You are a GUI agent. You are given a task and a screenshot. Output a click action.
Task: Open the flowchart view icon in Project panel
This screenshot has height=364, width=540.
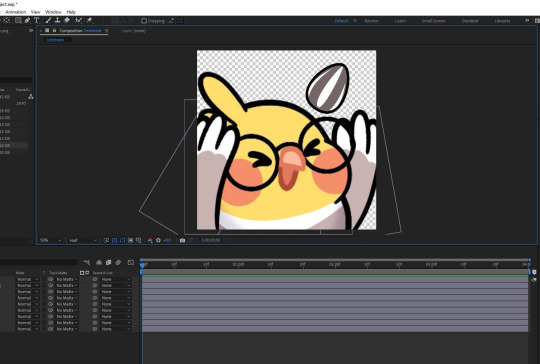click(31, 97)
